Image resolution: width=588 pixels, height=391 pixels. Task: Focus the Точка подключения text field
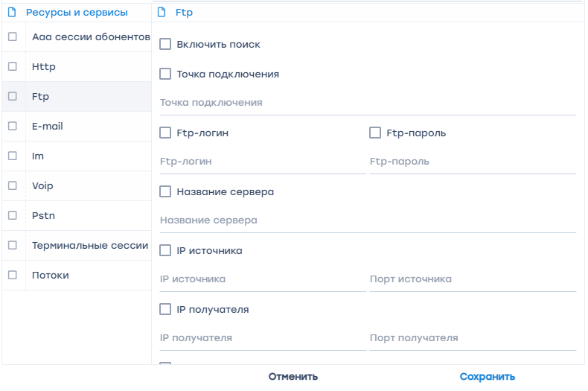[x=368, y=103]
